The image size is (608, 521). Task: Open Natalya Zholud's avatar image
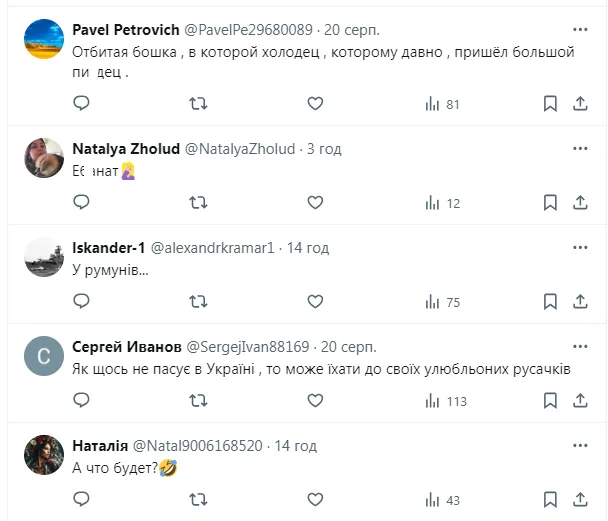(x=44, y=158)
